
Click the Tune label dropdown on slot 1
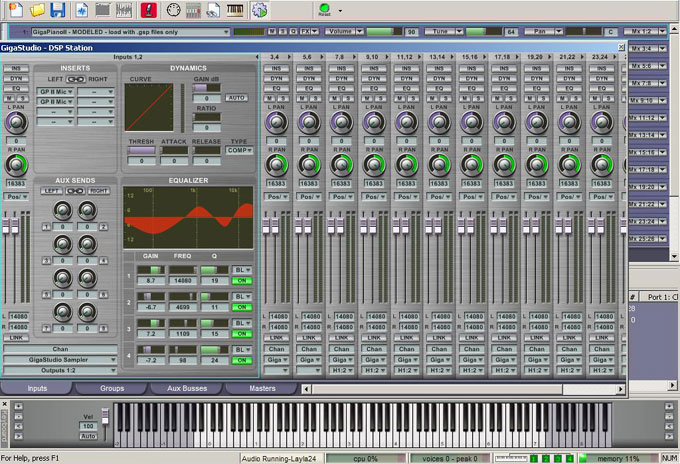[x=444, y=32]
